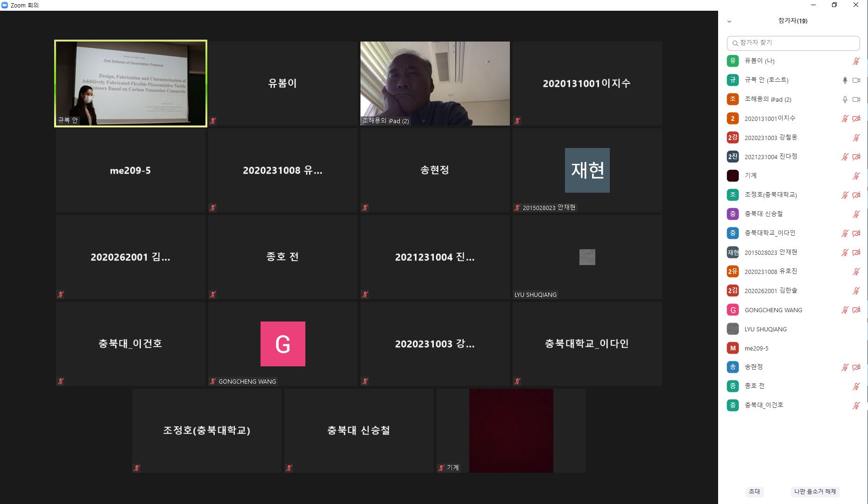This screenshot has width=868, height=504.
Task: Toggle the muted mic for 기계 in the list
Action: pos(856,176)
